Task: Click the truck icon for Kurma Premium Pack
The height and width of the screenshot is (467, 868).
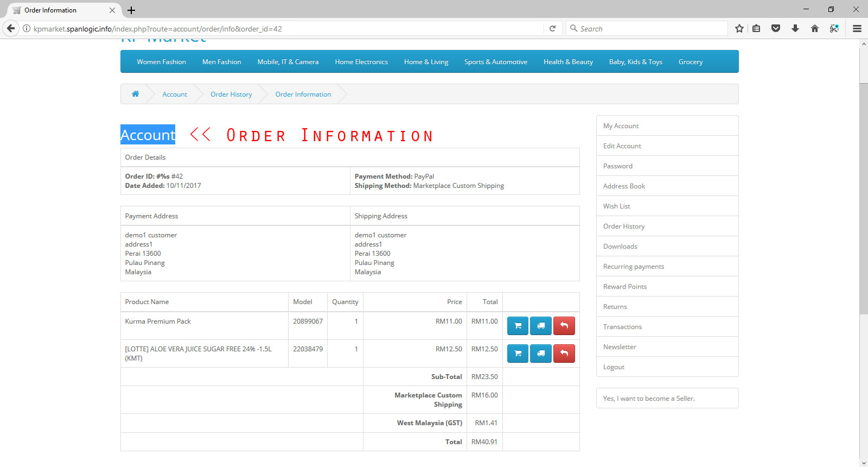Action: 541,326
